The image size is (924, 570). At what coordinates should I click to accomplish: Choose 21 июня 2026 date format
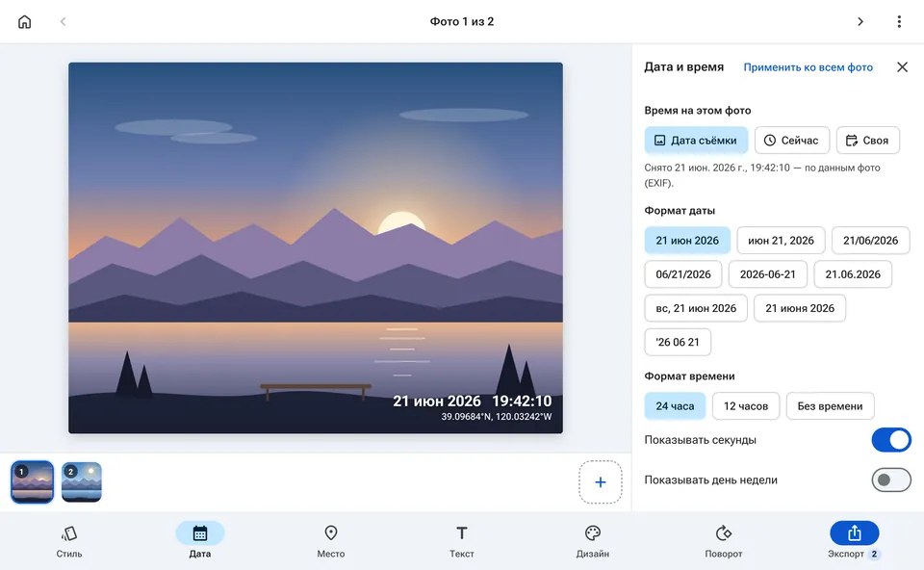tap(800, 308)
